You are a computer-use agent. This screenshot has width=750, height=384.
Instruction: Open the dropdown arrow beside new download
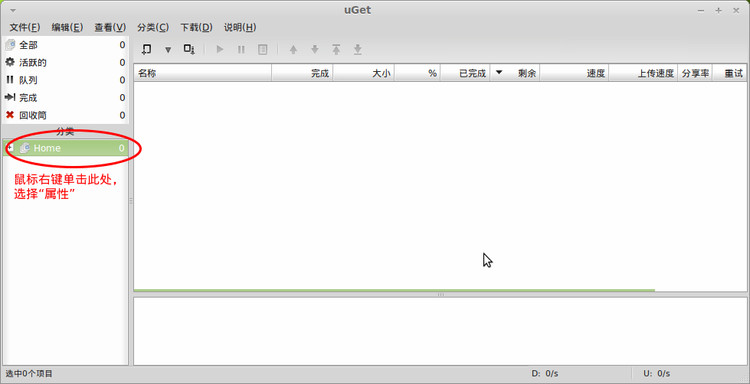(168, 50)
